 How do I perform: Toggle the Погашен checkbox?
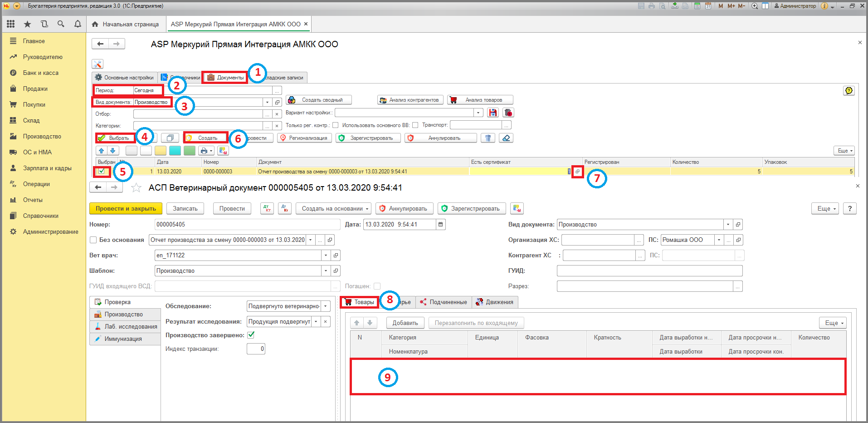(377, 286)
